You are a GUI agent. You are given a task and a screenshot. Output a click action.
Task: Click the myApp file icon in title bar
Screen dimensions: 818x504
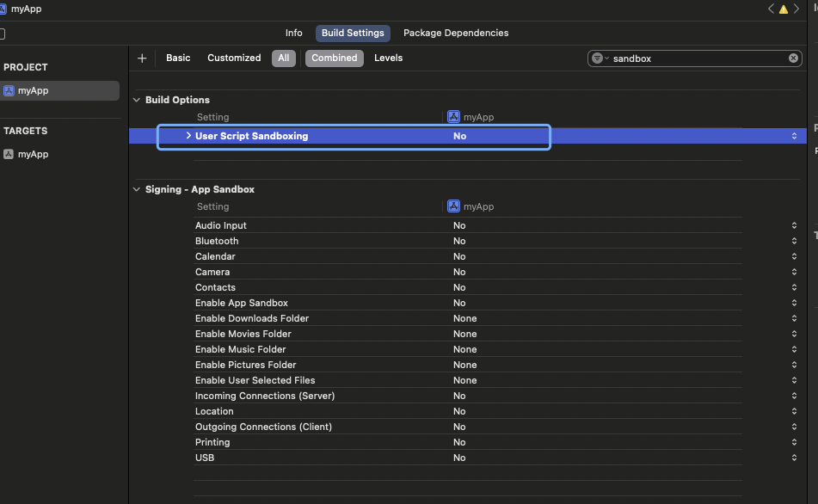[x=3, y=9]
